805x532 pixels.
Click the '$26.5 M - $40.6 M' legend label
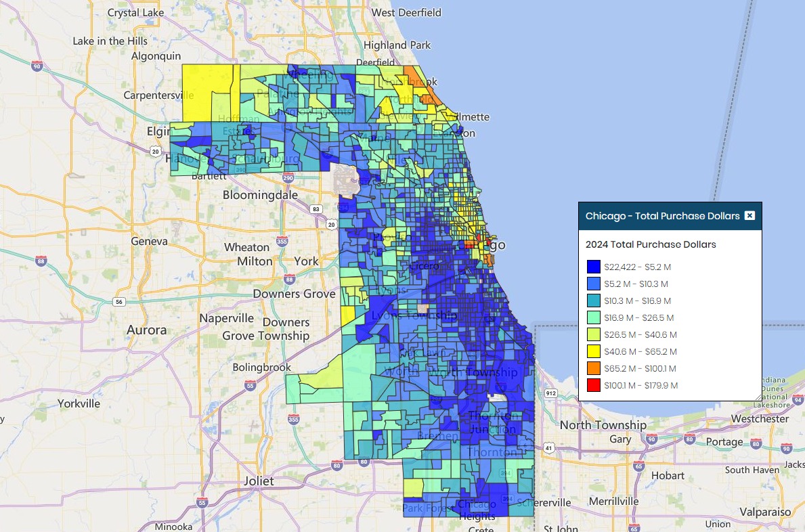pyautogui.click(x=640, y=335)
